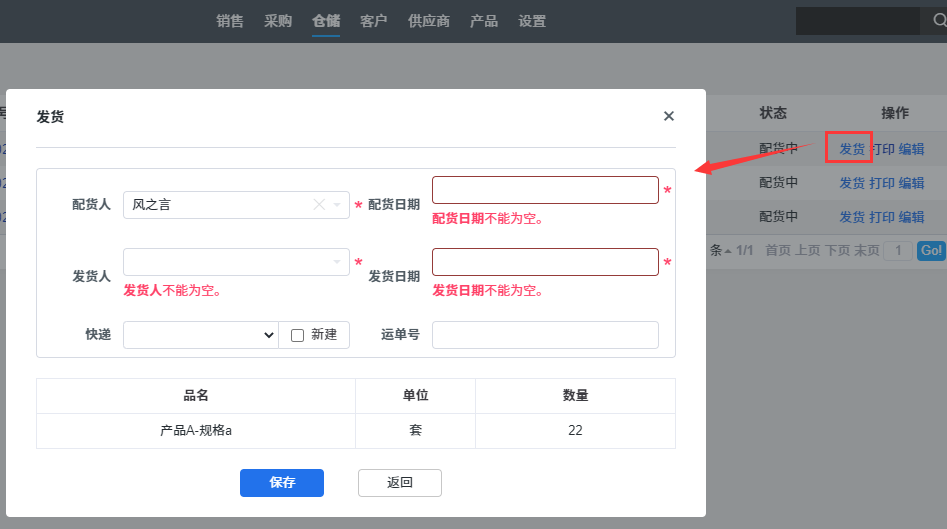Save the shipment with 保存
This screenshot has width=947, height=529.
[x=281, y=483]
